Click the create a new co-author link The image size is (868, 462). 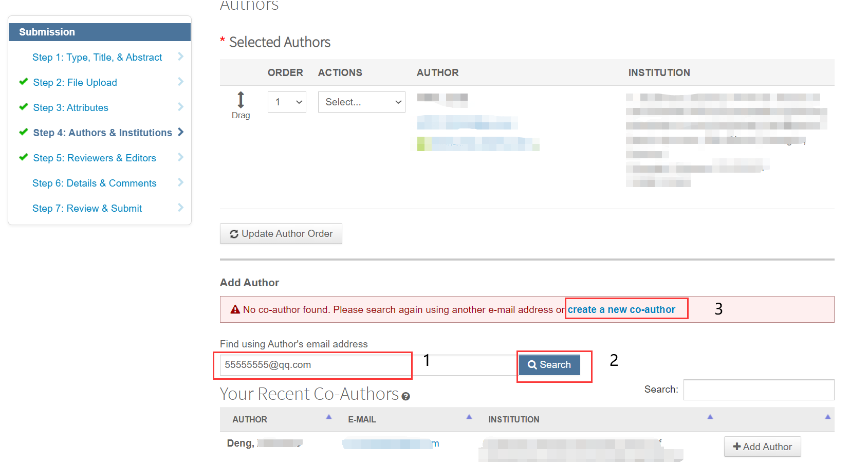[621, 309]
